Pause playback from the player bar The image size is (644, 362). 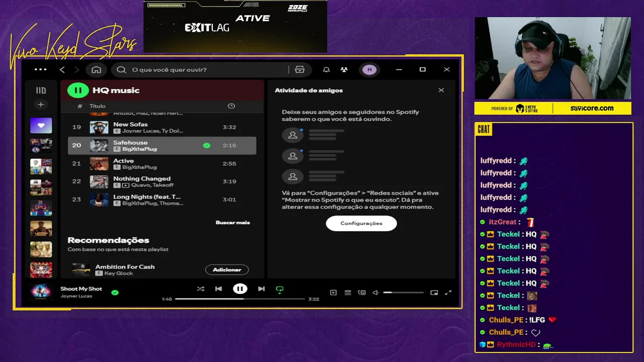click(x=240, y=289)
